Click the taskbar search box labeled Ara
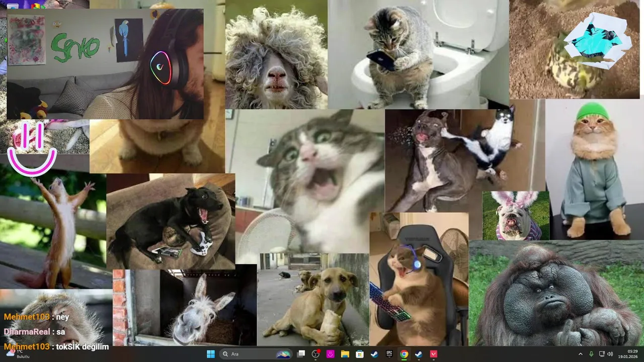This screenshot has height=362, width=644. click(x=256, y=354)
